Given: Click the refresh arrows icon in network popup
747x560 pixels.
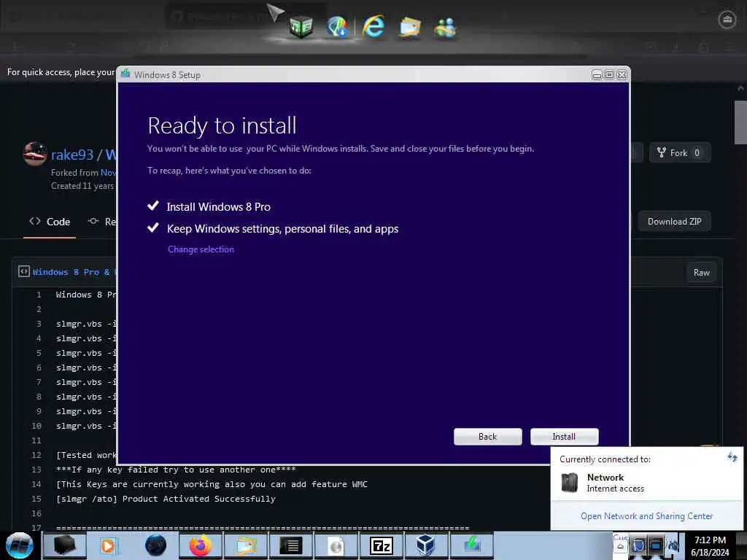Looking at the screenshot, I should click(x=732, y=457).
